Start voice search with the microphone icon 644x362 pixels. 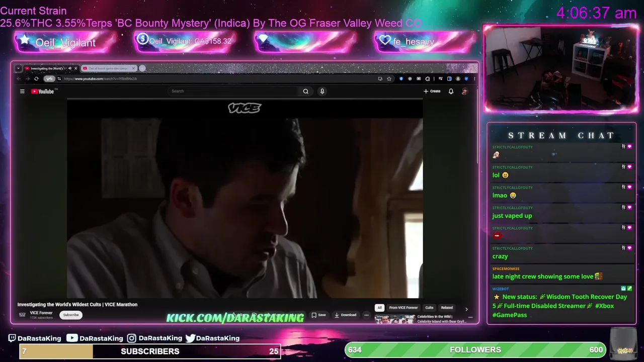322,91
